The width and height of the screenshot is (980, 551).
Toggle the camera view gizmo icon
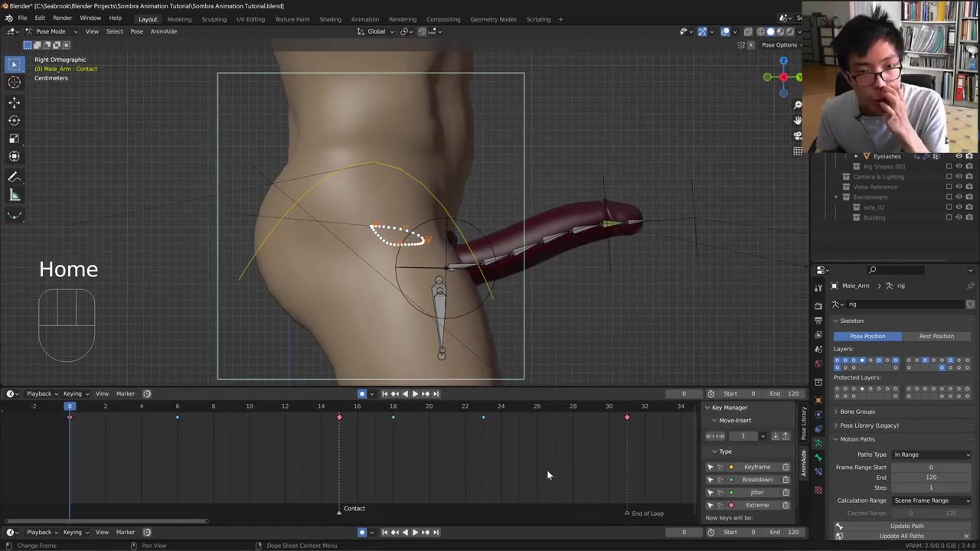(x=797, y=135)
